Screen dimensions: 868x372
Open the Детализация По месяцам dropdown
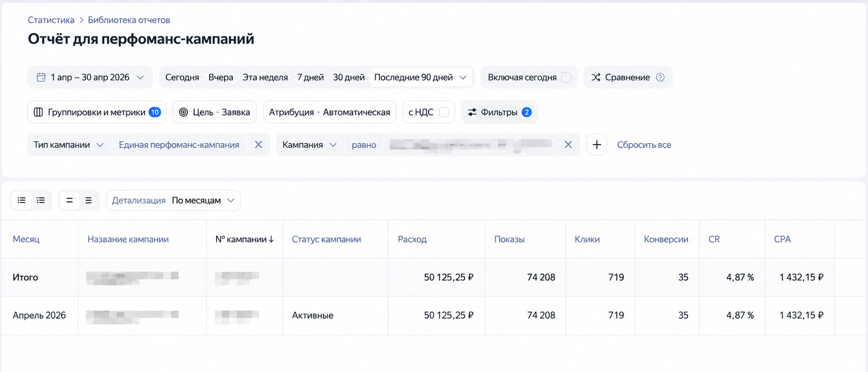pos(174,200)
